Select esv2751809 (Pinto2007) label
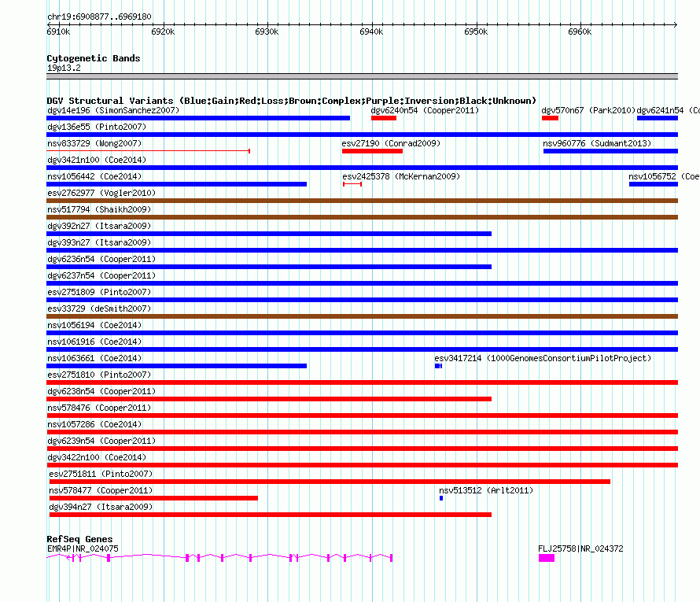700x602 pixels. (x=99, y=292)
